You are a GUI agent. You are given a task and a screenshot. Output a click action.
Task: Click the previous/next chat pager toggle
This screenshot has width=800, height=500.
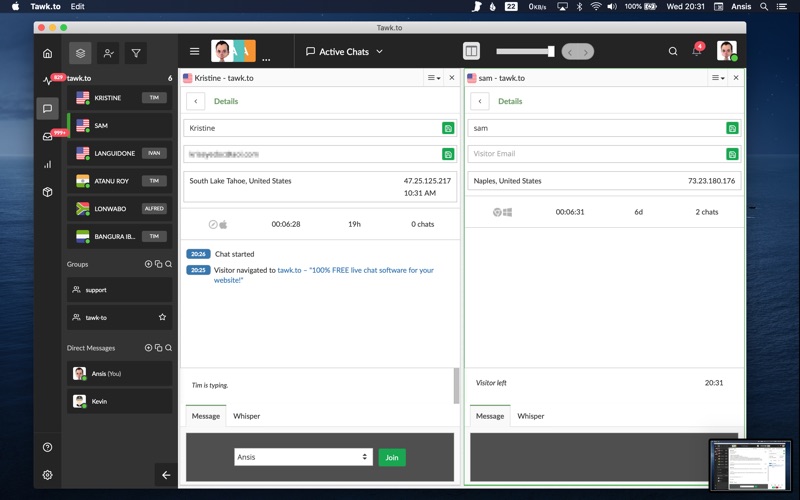coord(578,52)
